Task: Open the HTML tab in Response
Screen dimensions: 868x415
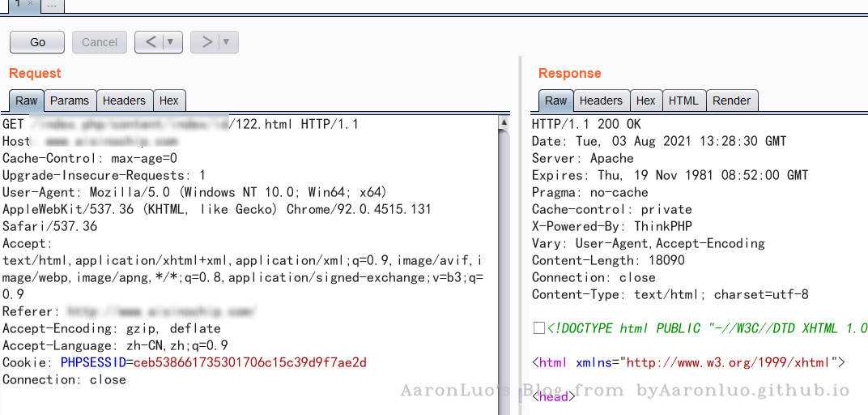Action: click(683, 101)
